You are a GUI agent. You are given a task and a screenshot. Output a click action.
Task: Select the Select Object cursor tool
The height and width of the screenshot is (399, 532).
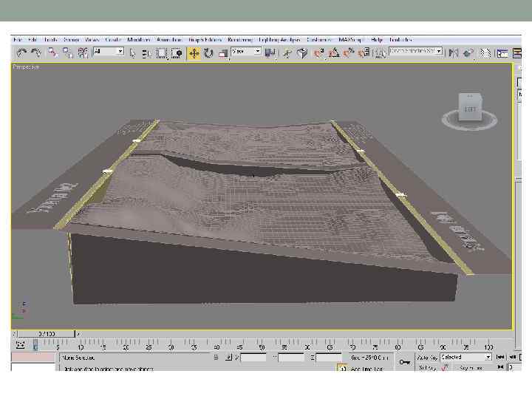tap(133, 53)
